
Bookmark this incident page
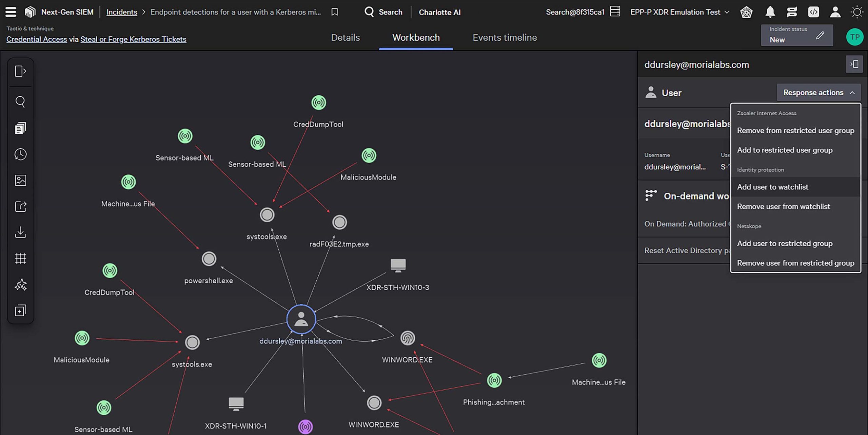click(334, 12)
